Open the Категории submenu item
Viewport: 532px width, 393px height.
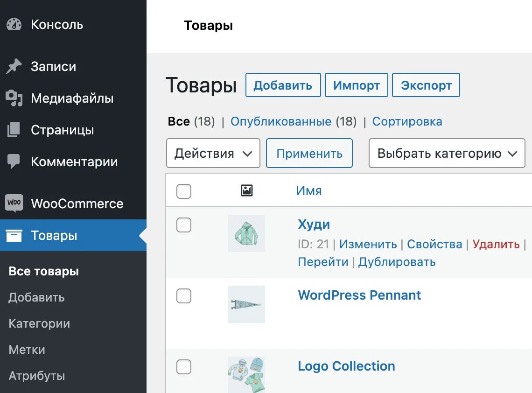(39, 323)
